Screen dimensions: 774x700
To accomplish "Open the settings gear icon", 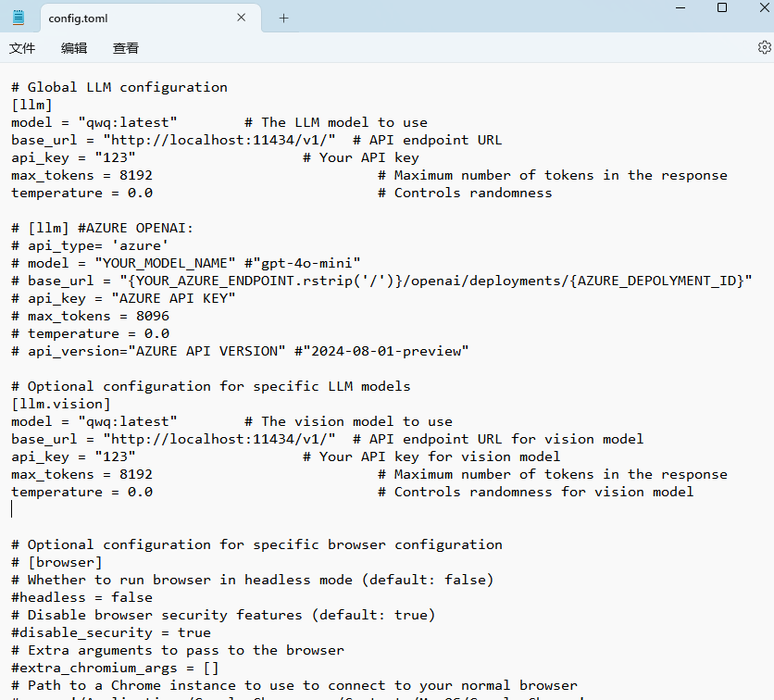I will click(x=764, y=47).
